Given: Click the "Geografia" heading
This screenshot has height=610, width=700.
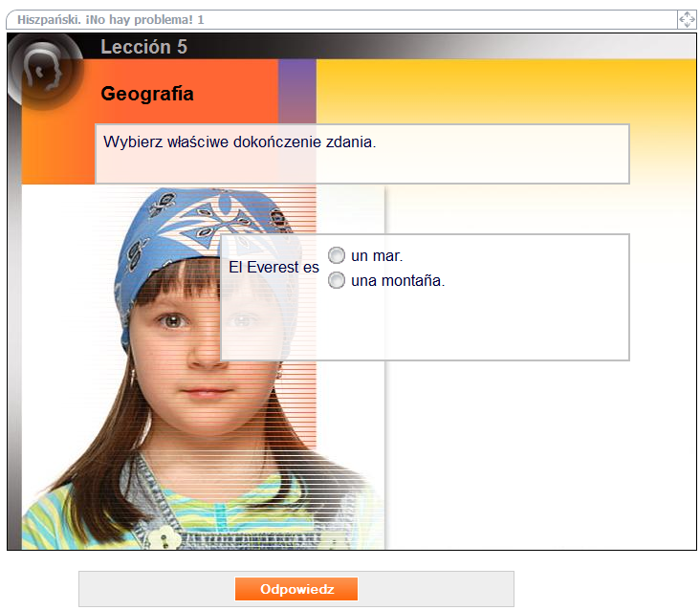Looking at the screenshot, I should (147, 94).
